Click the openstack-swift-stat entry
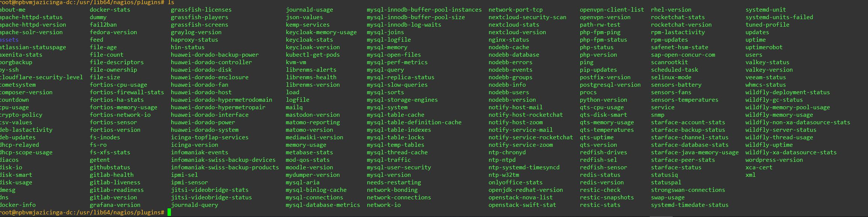Image resolution: width=868 pixels, height=217 pixels. click(522, 205)
